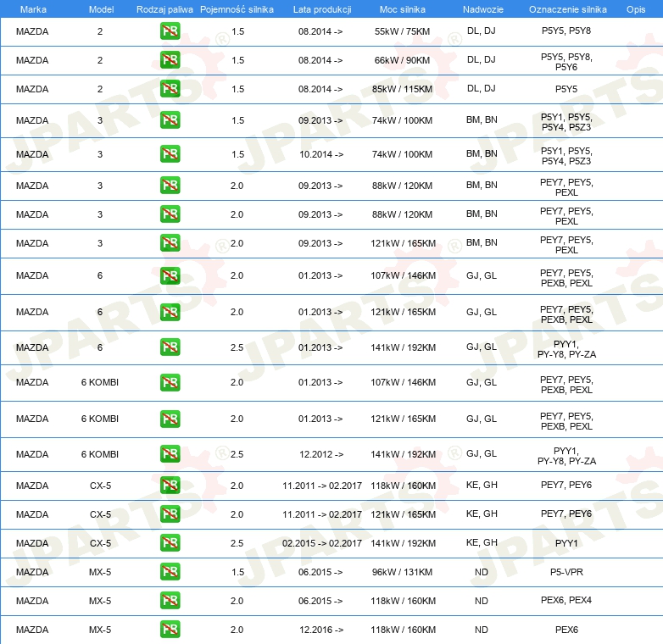Click petrol icon in CX-5 2.5 141kW row
This screenshot has width=663, height=644.
(x=170, y=543)
